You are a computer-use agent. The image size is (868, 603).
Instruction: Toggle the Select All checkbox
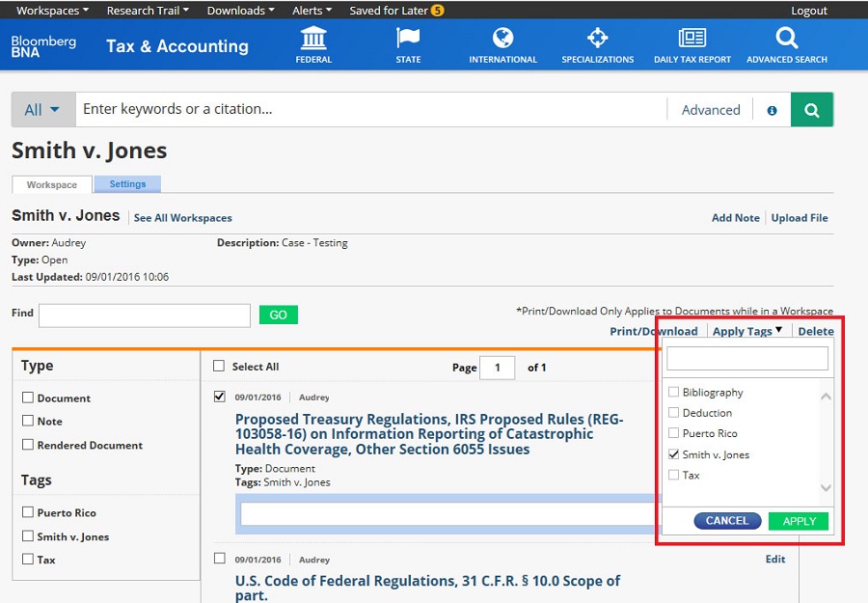click(219, 367)
